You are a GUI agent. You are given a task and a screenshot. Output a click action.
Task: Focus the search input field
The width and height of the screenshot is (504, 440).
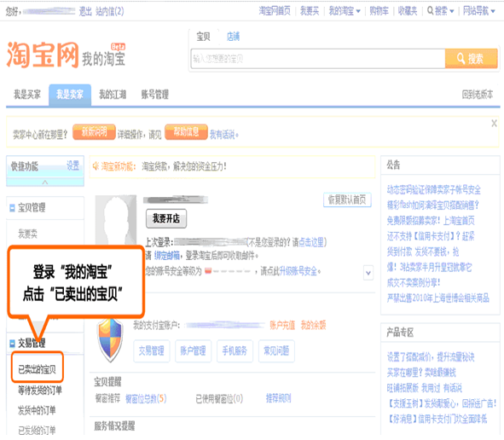[318, 59]
